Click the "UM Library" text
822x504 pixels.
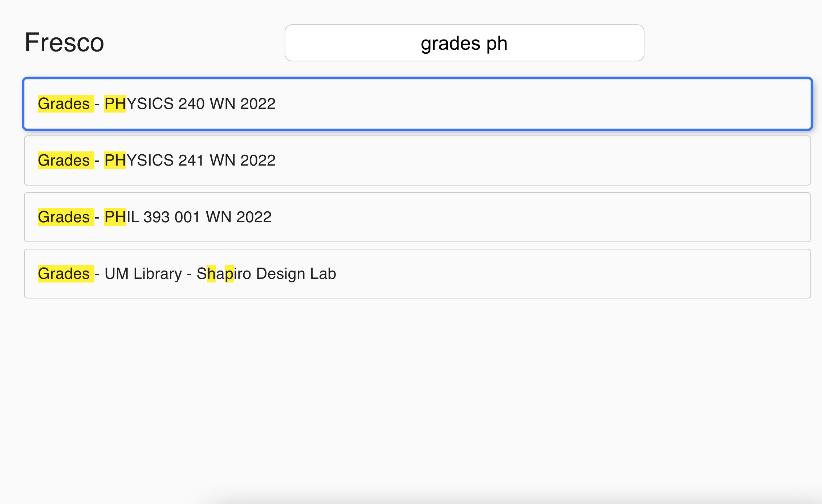143,274
